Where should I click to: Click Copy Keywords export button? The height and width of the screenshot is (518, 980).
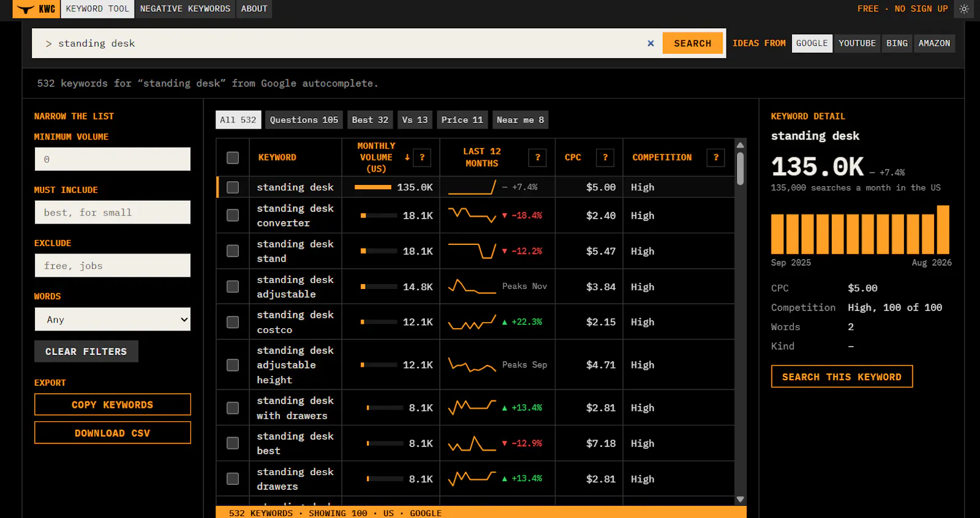113,405
